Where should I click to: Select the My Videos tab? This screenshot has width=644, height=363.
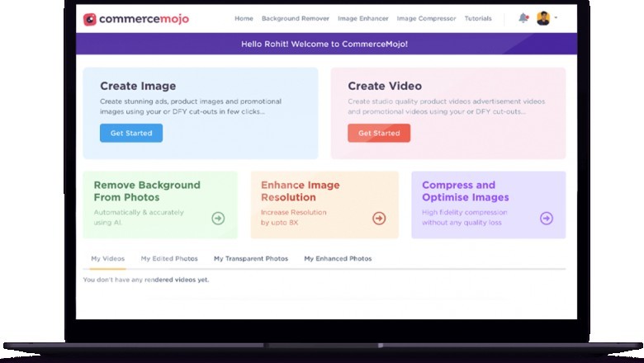107,259
